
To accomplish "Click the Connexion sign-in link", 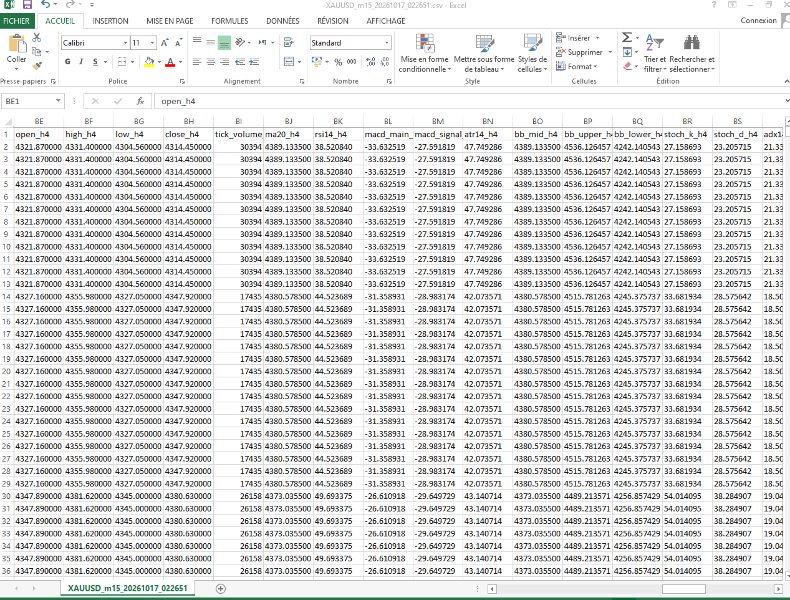I will 758,20.
